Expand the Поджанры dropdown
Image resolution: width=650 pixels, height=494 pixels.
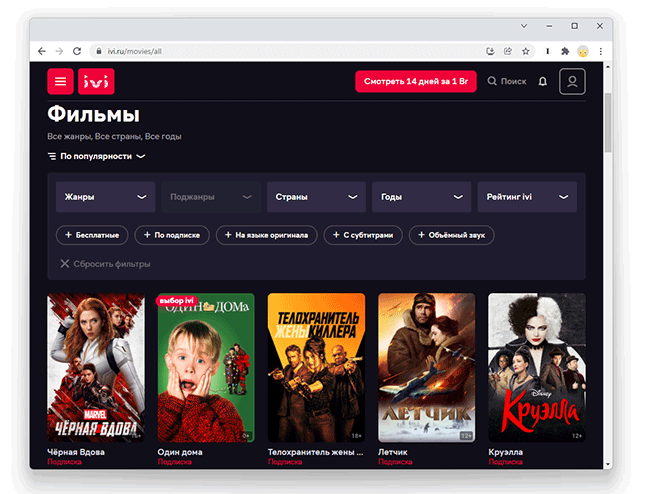[x=211, y=197]
